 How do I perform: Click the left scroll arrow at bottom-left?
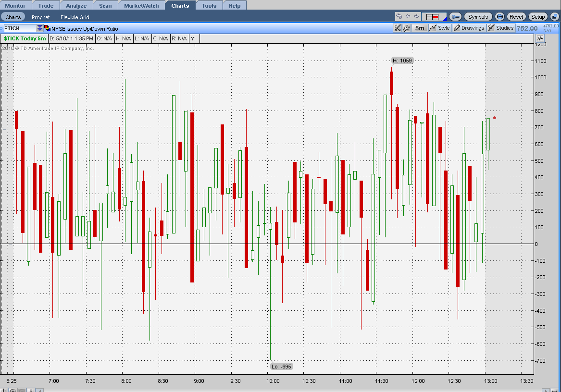40,390
